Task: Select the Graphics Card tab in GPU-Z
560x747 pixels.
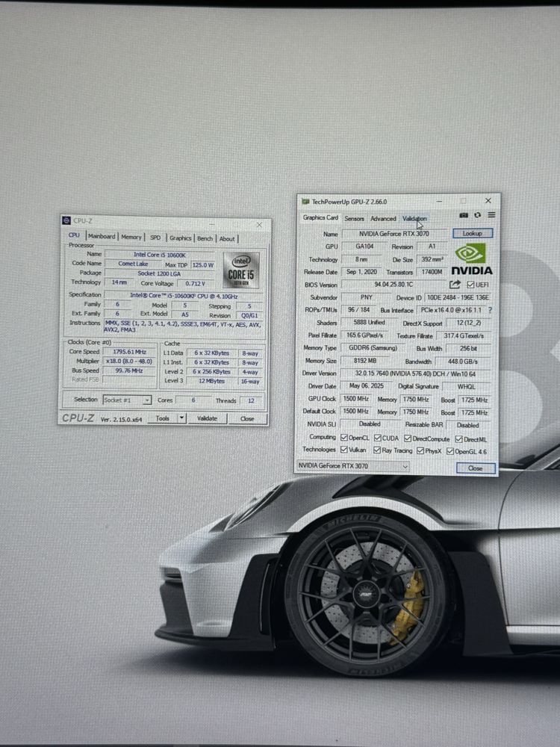Action: 320,217
